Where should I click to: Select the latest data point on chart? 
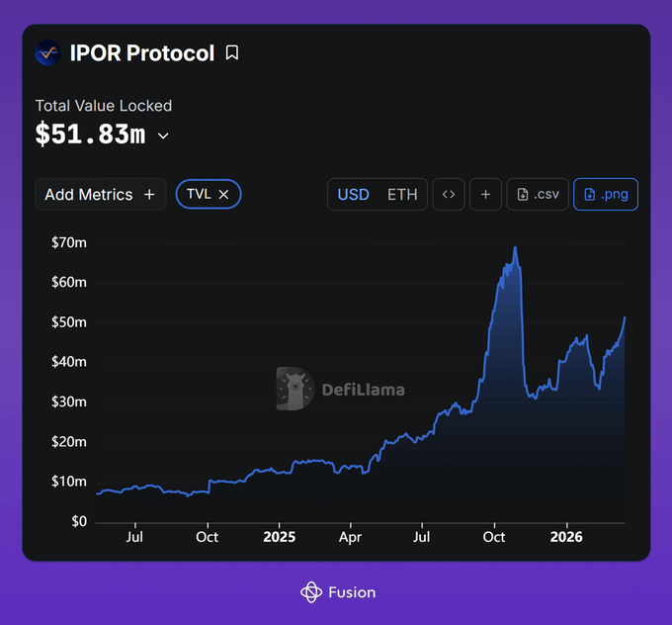(x=625, y=317)
